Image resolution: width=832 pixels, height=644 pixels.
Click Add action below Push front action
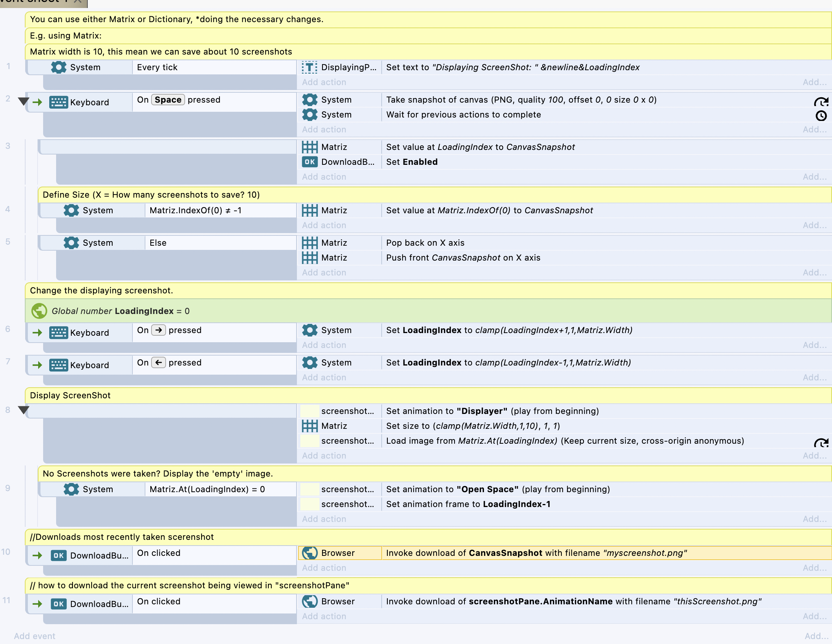tap(324, 272)
